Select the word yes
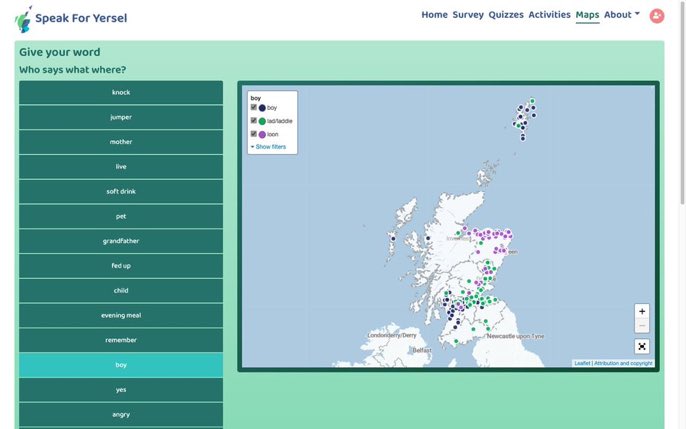686x429 pixels. pos(121,390)
